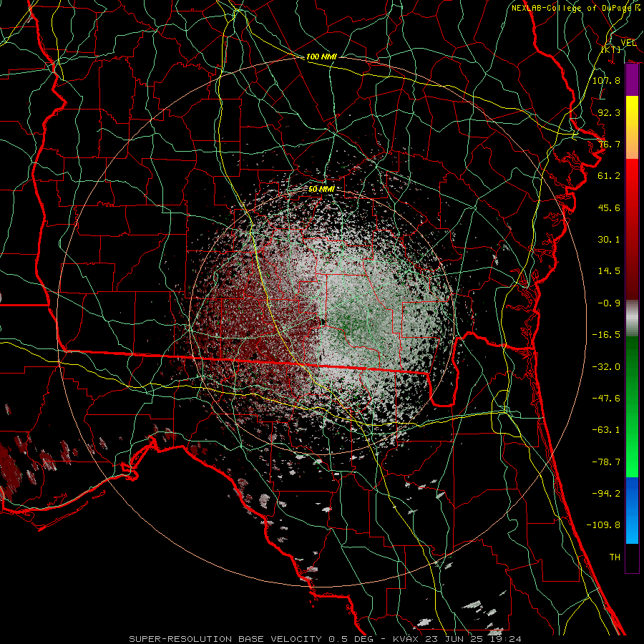Click the -63.1 velocity scale value
The image size is (644, 644).
coord(606,430)
